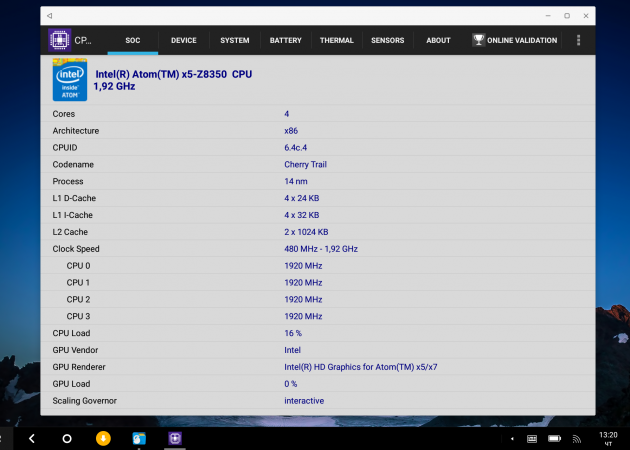Open the Thermal tab
This screenshot has width=630, height=450.
point(336,40)
